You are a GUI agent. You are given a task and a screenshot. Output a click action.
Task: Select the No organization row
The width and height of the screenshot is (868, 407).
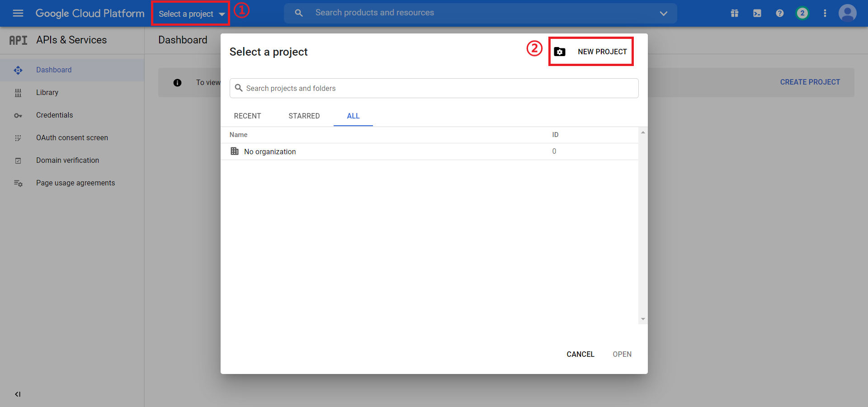429,151
